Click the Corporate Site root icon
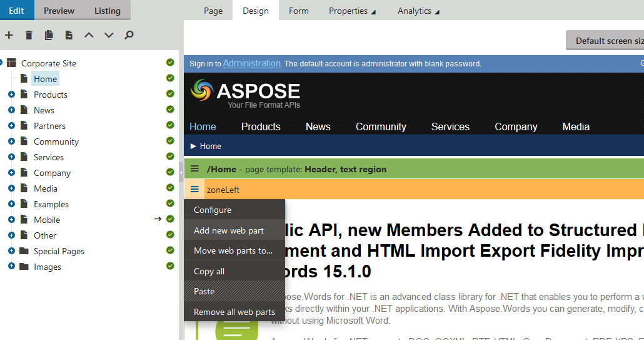The height and width of the screenshot is (340, 644). (11, 63)
